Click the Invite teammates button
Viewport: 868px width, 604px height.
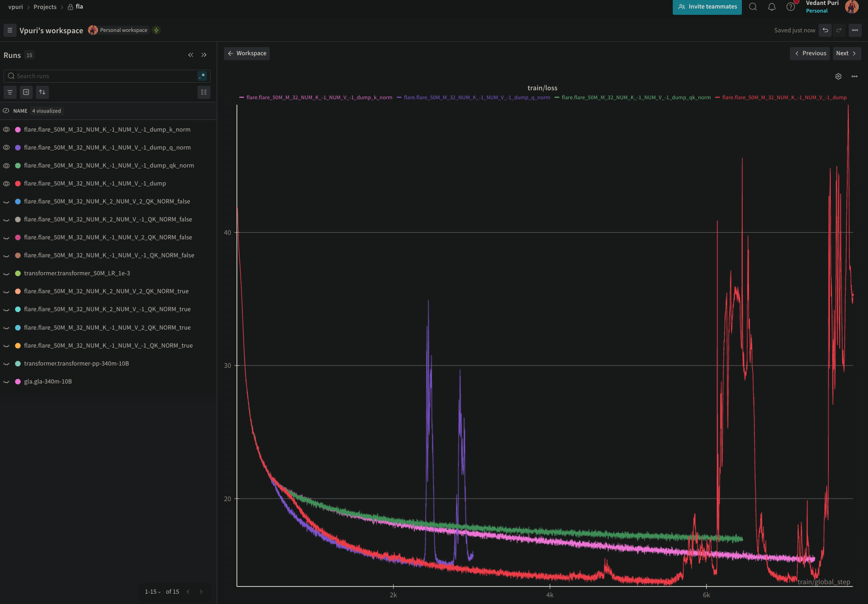707,7
